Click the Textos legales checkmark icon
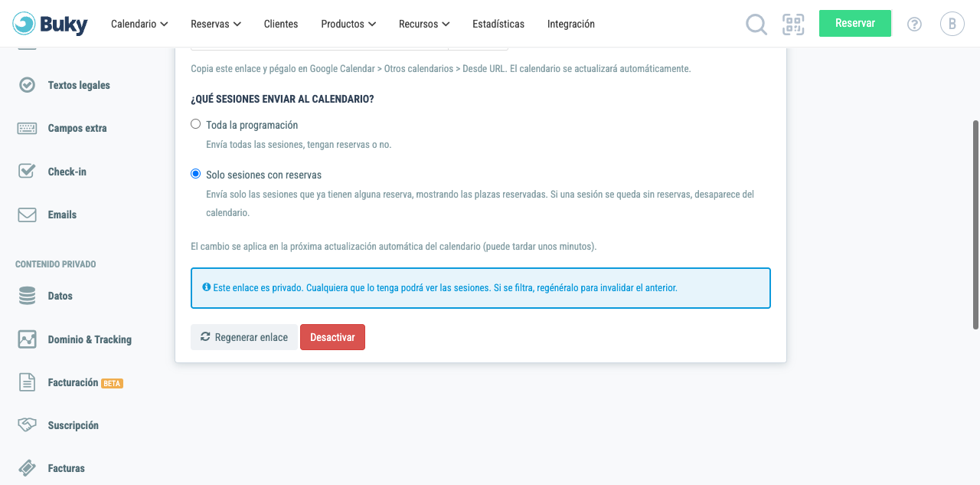 (27, 85)
